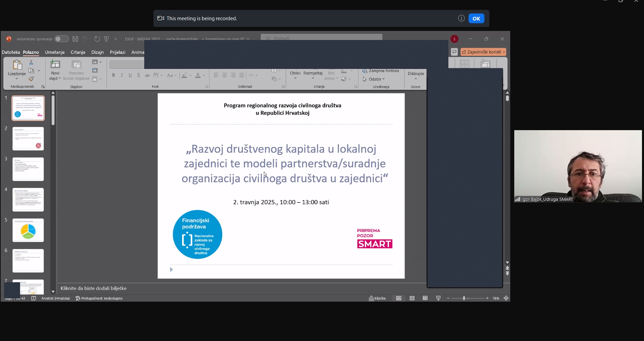
Task: Expand the Novi slajd dropdown
Action: tap(55, 78)
